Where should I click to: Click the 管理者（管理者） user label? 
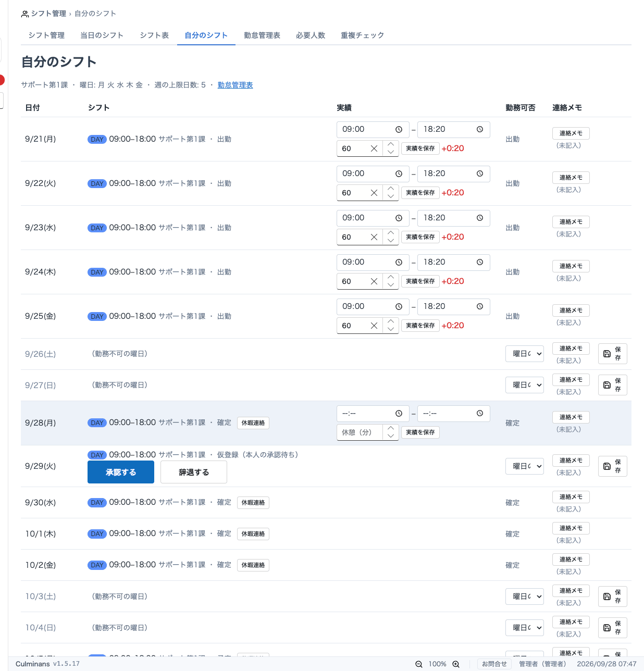542,664
